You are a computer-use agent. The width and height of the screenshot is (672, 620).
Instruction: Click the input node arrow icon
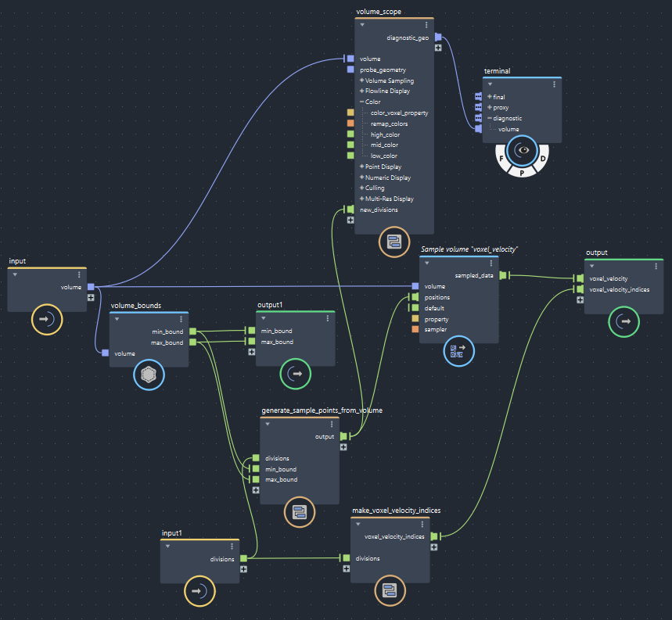tap(46, 319)
